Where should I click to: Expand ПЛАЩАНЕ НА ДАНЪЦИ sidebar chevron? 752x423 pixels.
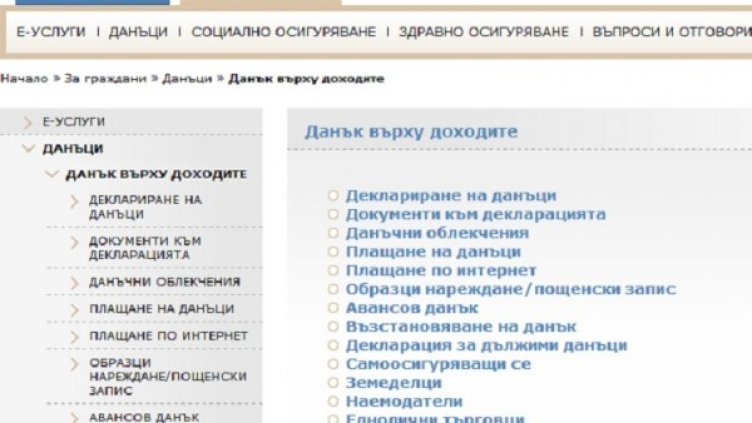pyautogui.click(x=74, y=310)
